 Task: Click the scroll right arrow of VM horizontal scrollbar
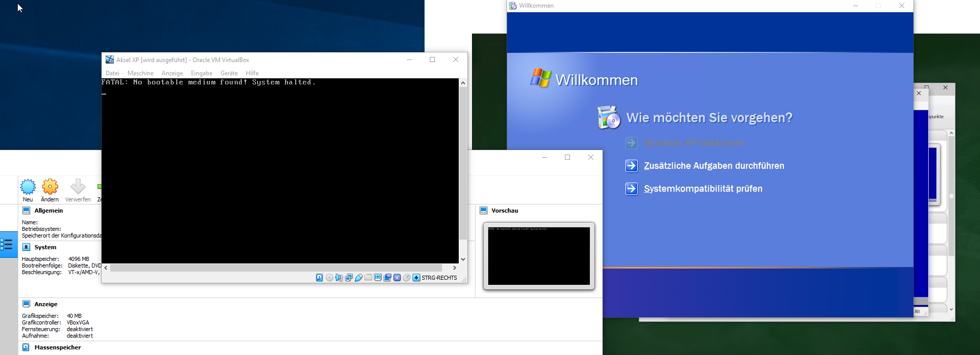pos(455,268)
